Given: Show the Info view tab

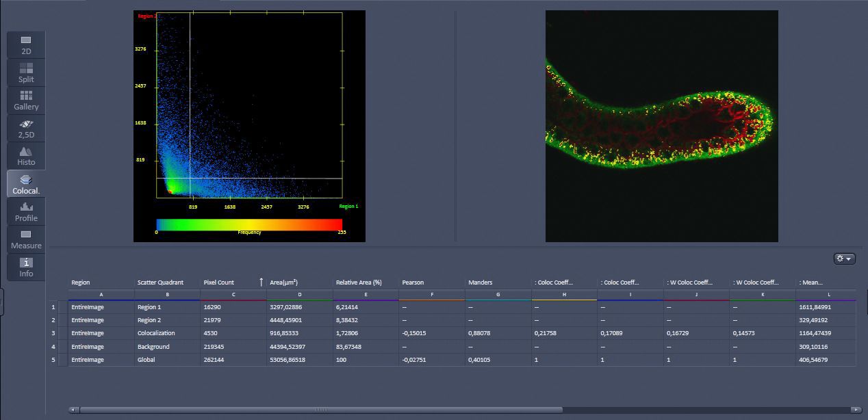Looking at the screenshot, I should [x=26, y=267].
